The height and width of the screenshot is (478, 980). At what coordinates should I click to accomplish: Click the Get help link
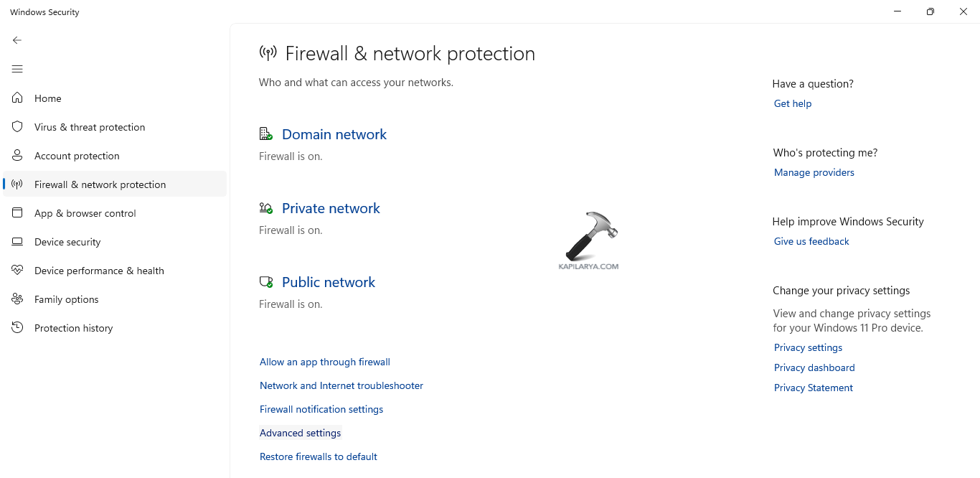(793, 103)
